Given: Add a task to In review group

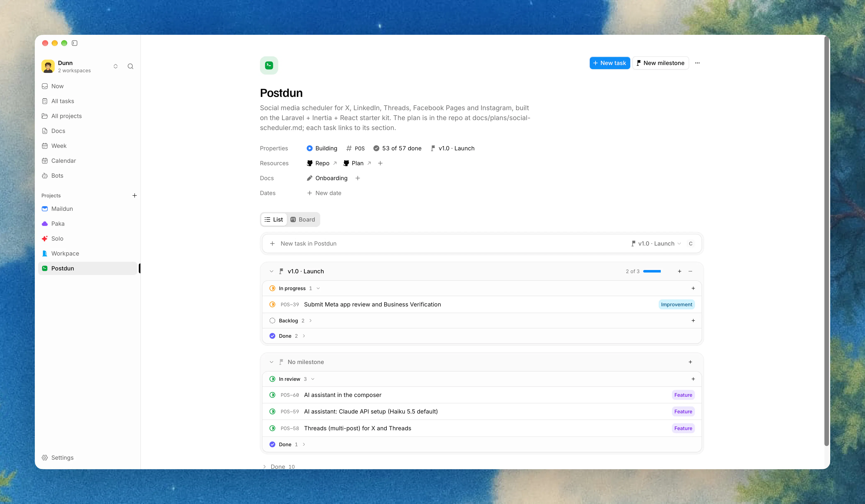Looking at the screenshot, I should tap(693, 379).
